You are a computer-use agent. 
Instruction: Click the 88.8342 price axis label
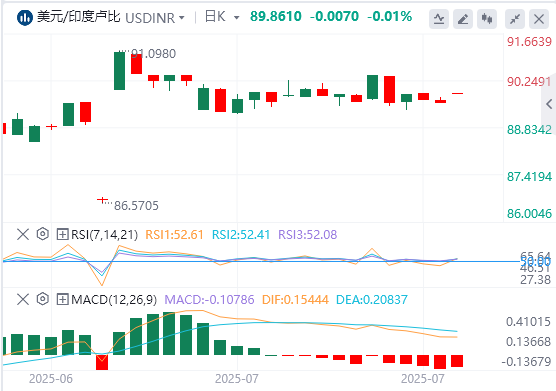click(529, 130)
